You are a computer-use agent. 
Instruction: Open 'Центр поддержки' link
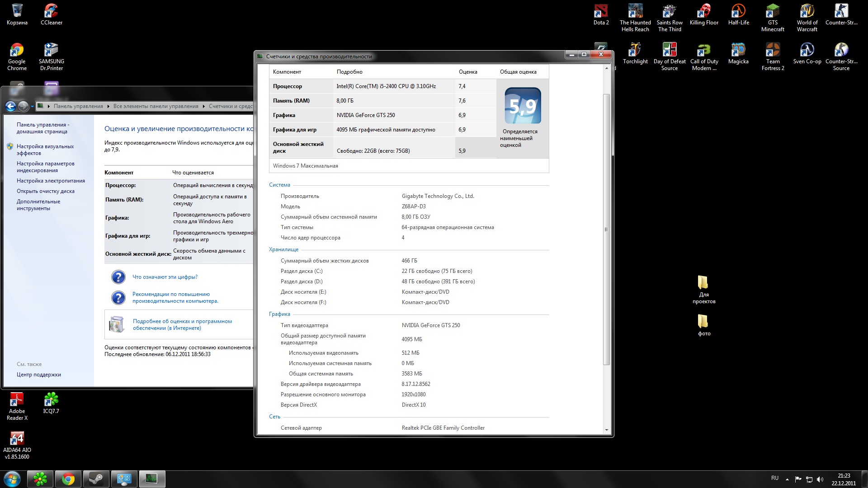click(39, 375)
